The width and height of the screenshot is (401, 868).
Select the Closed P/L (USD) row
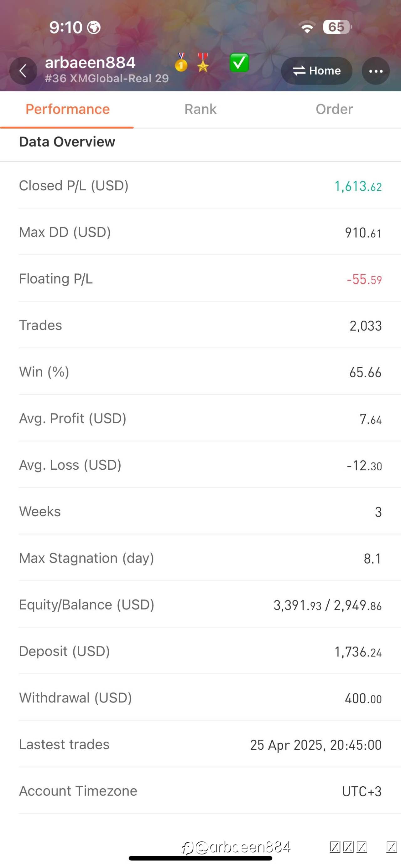(200, 186)
